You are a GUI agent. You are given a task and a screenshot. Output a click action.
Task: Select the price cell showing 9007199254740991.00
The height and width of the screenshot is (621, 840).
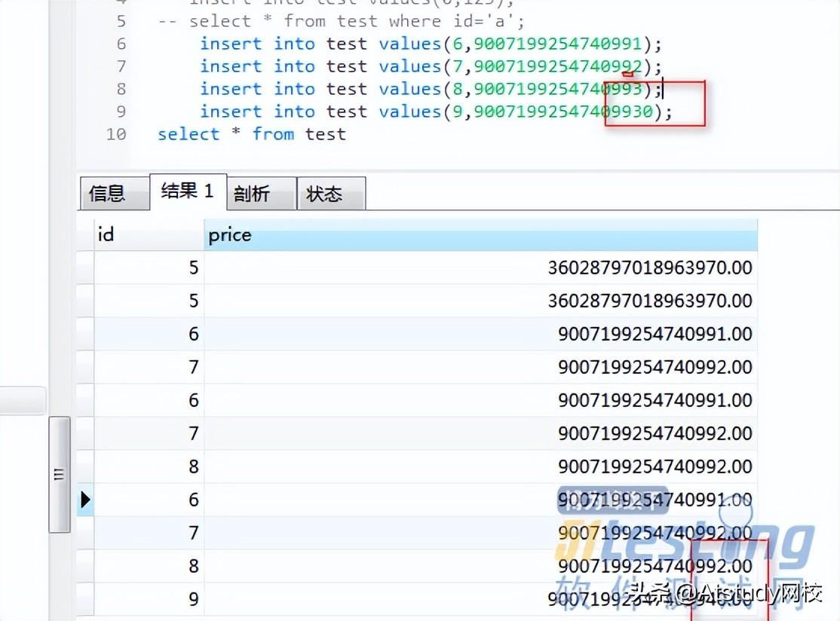pyautogui.click(x=651, y=334)
